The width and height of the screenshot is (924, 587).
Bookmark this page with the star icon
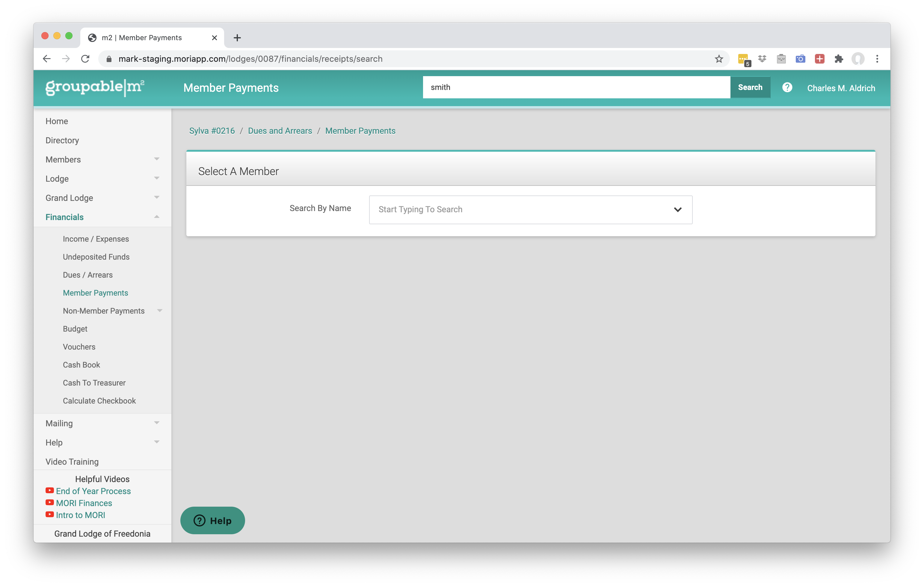[x=719, y=59]
